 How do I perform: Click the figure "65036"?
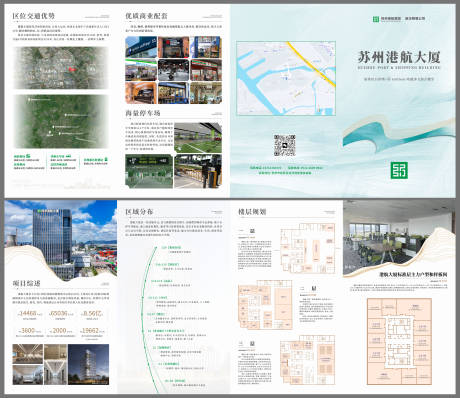click(59, 313)
